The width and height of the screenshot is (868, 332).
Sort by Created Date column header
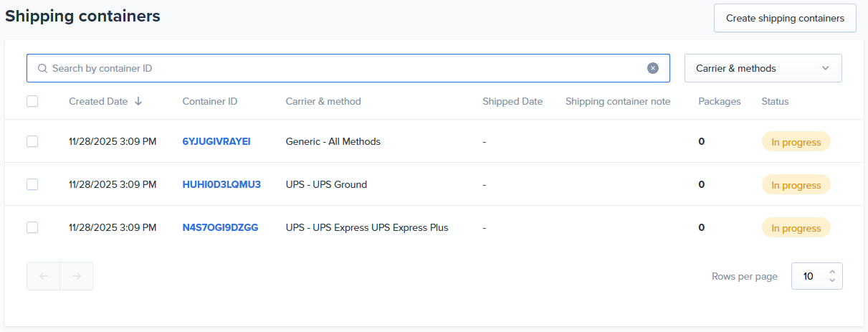[98, 102]
